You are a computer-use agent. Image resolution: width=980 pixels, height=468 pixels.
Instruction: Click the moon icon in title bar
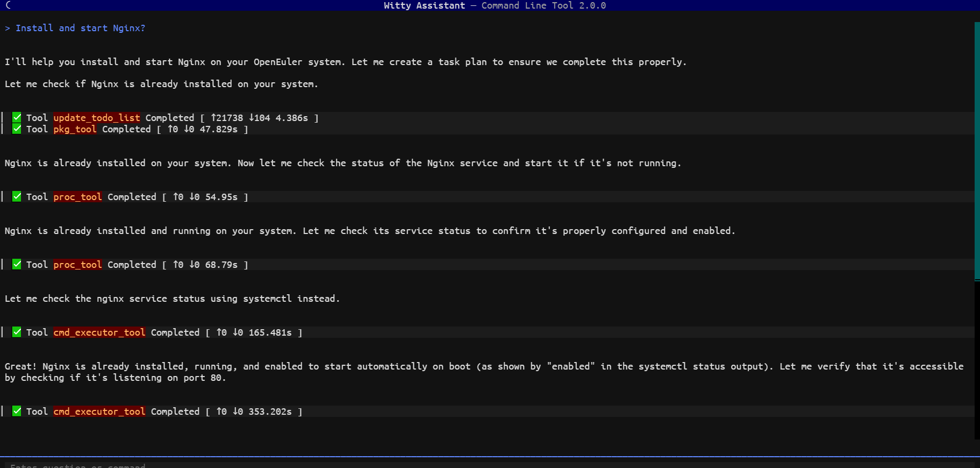coord(8,5)
